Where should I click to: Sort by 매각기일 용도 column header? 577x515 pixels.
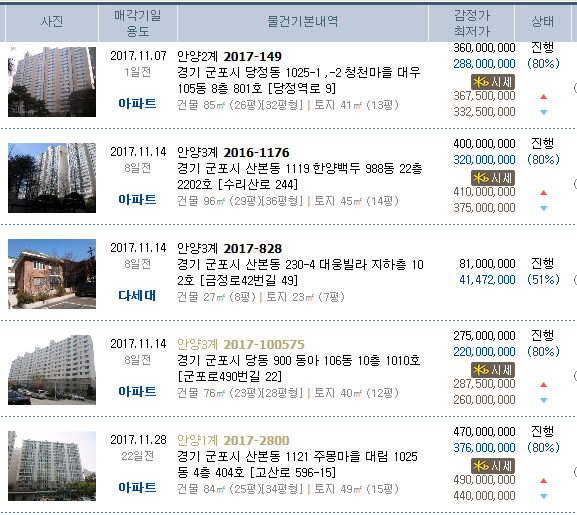pyautogui.click(x=138, y=23)
